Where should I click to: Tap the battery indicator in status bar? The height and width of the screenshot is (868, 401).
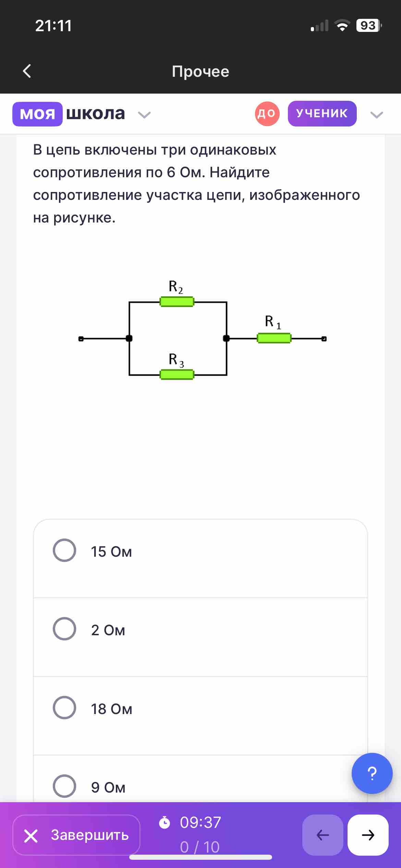point(369,25)
